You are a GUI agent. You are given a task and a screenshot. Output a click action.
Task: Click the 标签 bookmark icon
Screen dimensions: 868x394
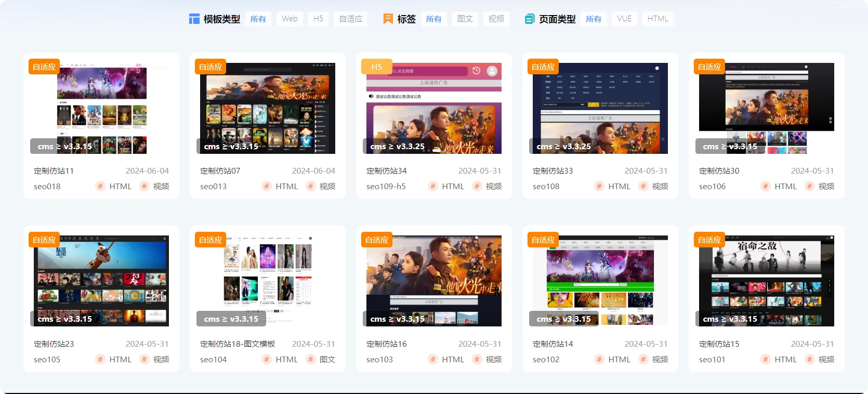(388, 19)
